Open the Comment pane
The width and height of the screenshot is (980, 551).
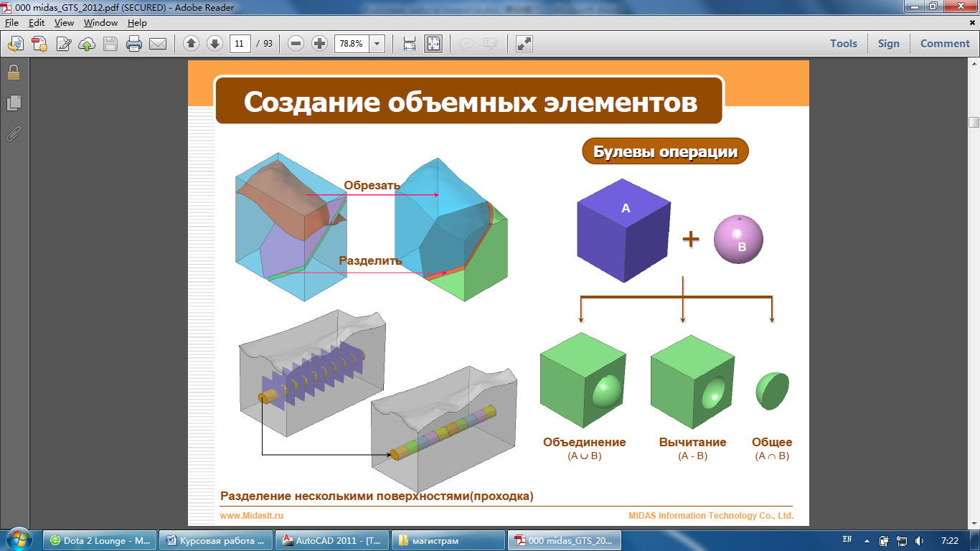tap(944, 44)
